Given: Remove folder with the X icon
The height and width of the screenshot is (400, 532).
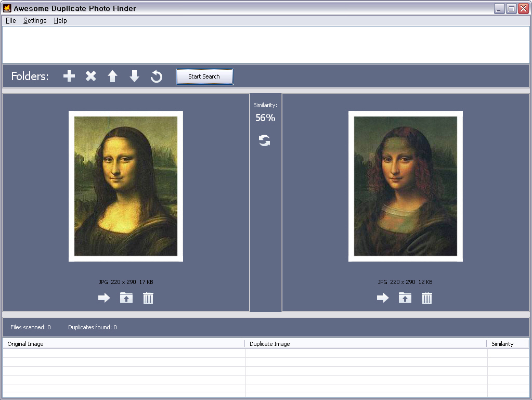Looking at the screenshot, I should pos(90,76).
